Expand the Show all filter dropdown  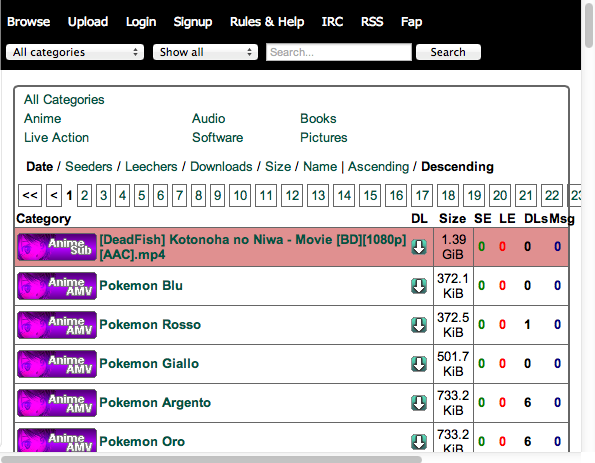click(205, 52)
